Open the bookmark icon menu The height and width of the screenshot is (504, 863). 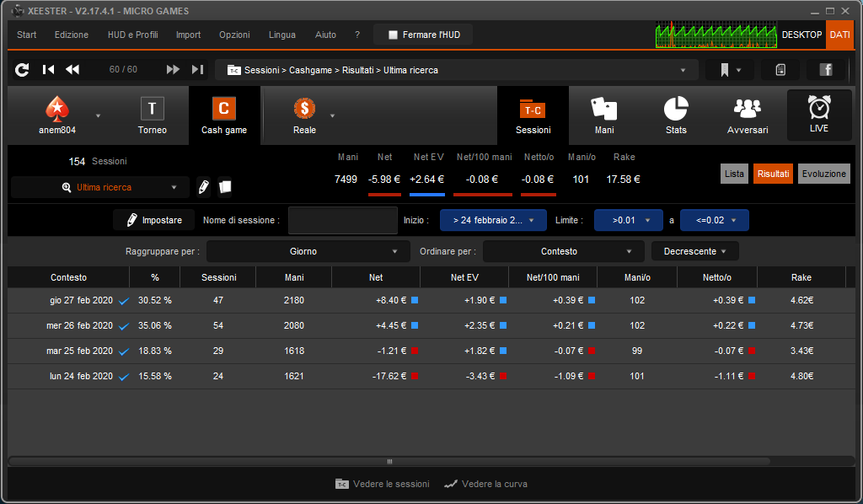[x=730, y=70]
